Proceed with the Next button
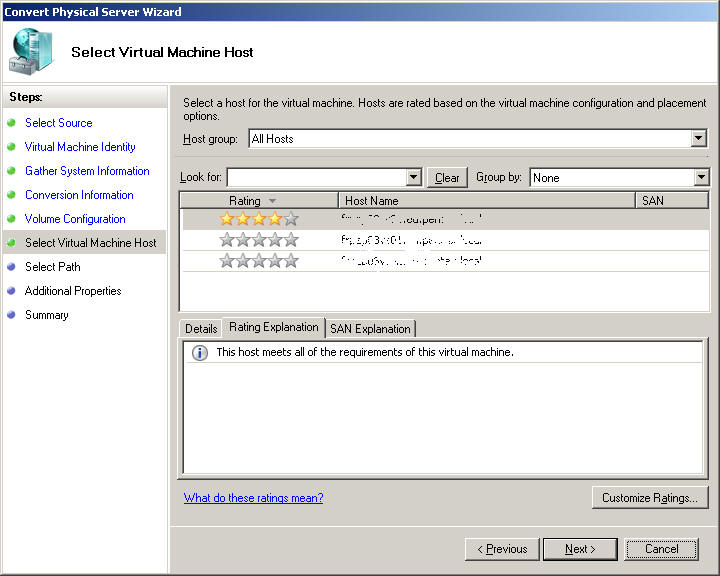The width and height of the screenshot is (720, 576). click(x=580, y=549)
